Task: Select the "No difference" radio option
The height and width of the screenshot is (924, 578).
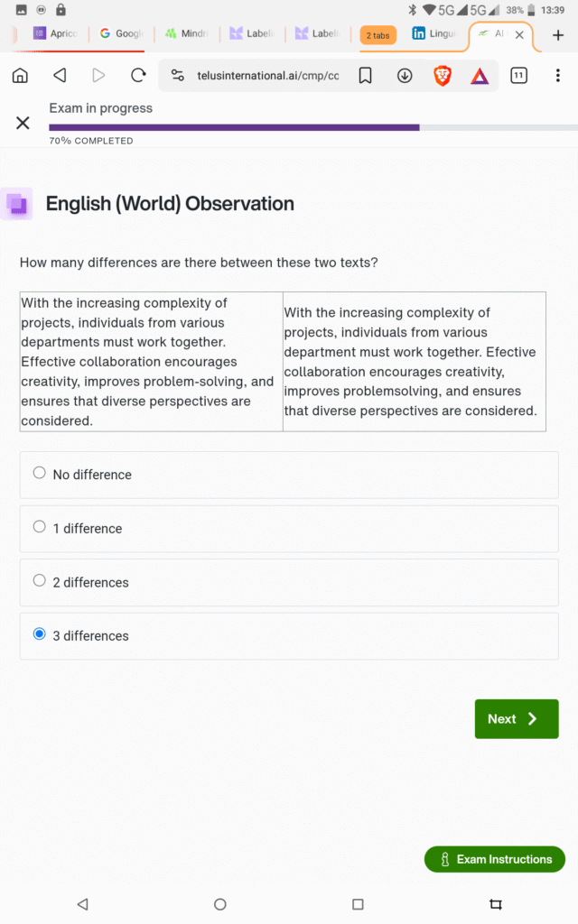Action: click(40, 473)
